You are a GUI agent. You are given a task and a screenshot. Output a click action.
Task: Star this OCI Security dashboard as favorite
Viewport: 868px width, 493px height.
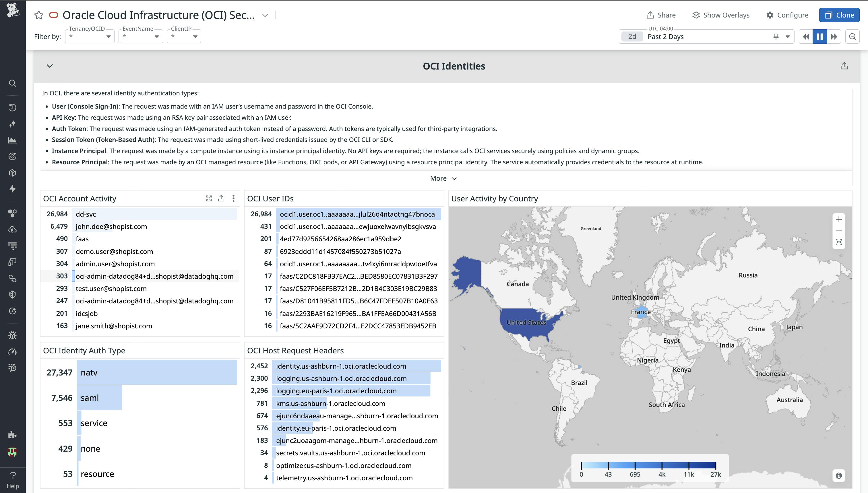(x=38, y=15)
